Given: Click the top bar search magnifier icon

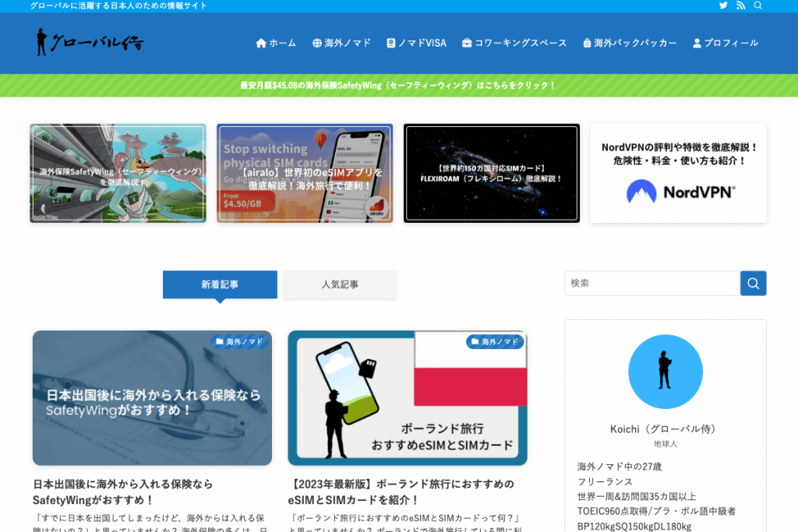Looking at the screenshot, I should pos(758,5).
